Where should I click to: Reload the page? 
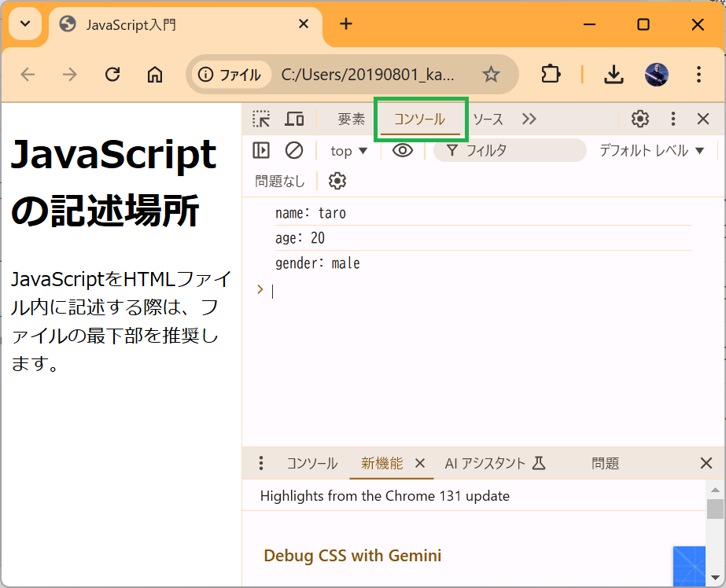click(112, 74)
